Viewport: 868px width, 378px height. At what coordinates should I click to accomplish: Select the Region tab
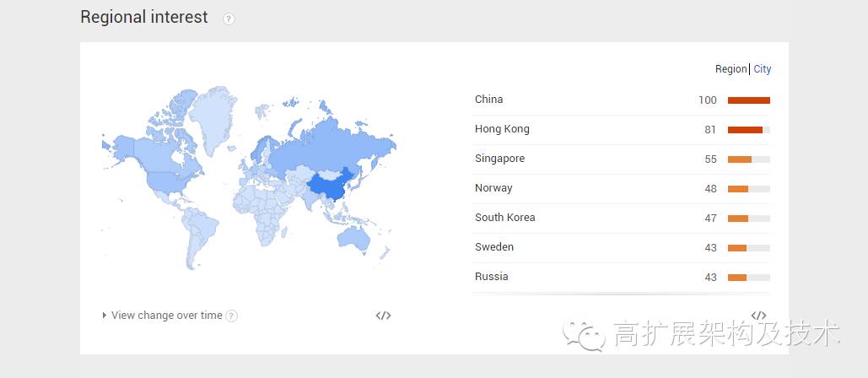[x=731, y=69]
